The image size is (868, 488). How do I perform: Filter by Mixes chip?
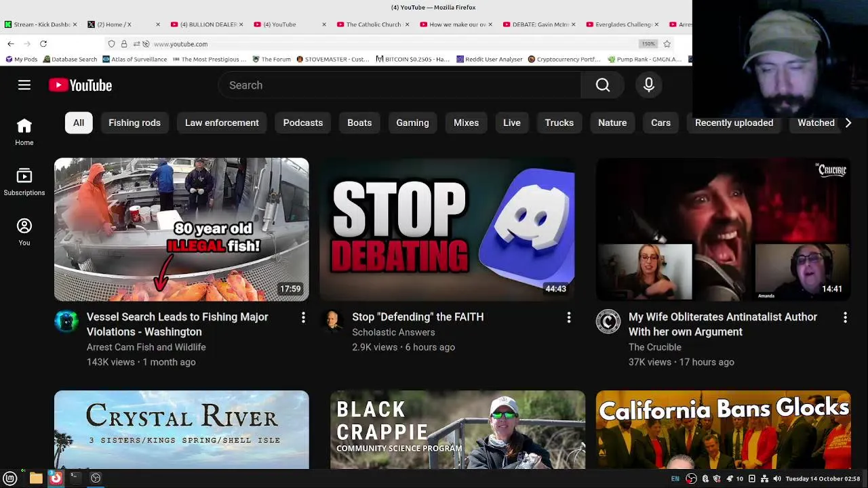466,123
